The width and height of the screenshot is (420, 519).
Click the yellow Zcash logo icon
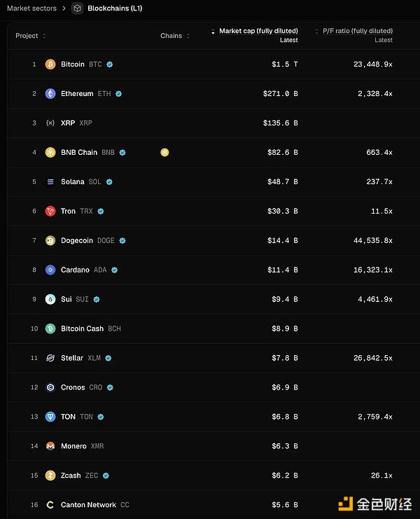(x=50, y=476)
